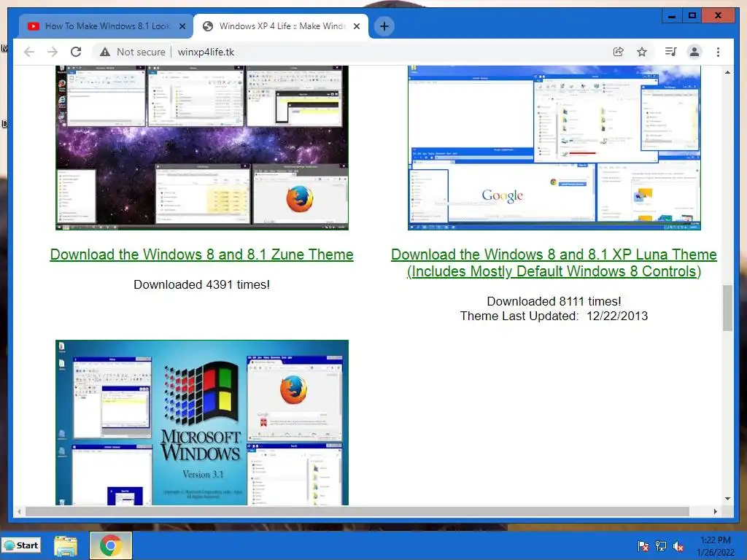Open File Explorer from the taskbar

[65, 545]
